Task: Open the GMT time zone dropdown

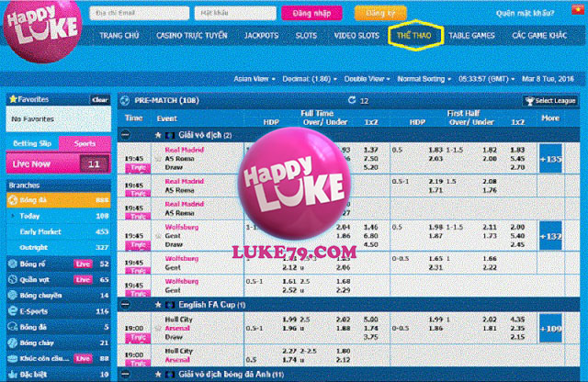Action: pyautogui.click(x=486, y=79)
